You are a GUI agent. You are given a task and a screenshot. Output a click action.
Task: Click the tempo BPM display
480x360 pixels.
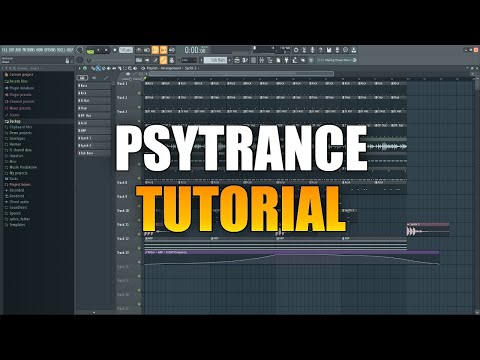pos(126,50)
